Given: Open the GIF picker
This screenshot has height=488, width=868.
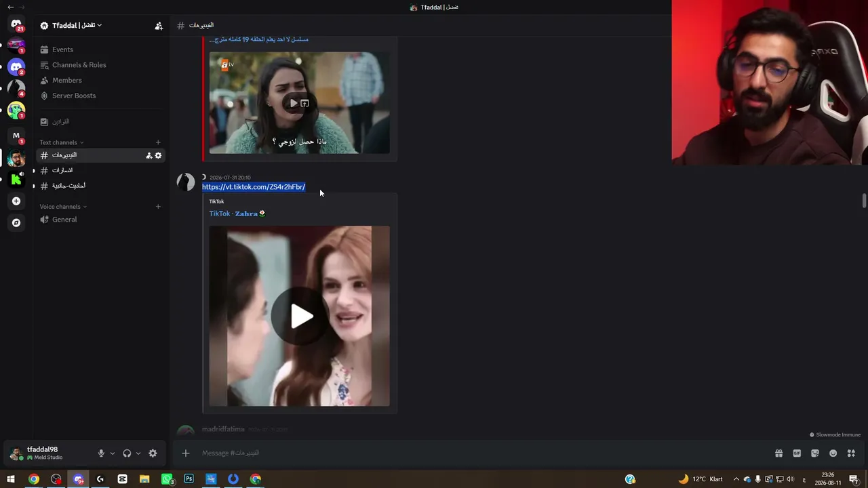Looking at the screenshot, I should click(x=797, y=453).
